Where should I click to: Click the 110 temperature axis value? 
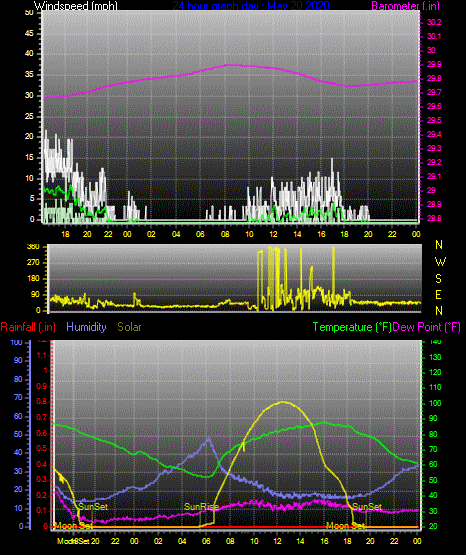click(x=435, y=387)
